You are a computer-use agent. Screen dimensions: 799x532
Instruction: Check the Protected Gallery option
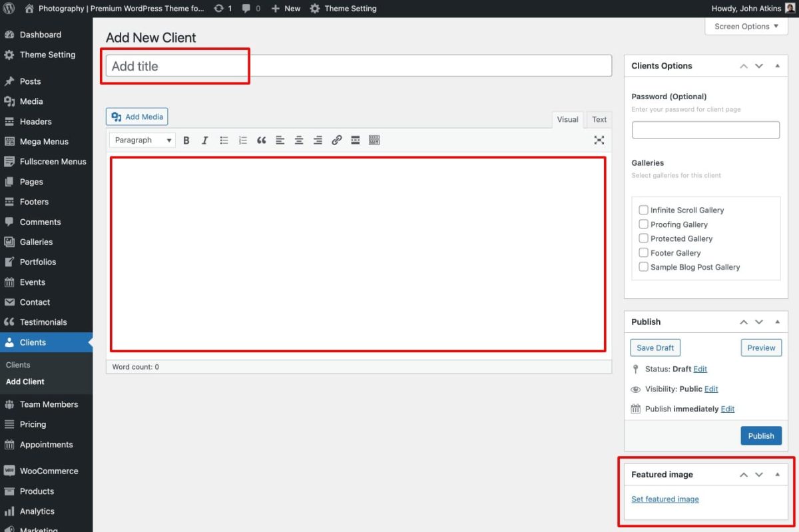pyautogui.click(x=643, y=238)
